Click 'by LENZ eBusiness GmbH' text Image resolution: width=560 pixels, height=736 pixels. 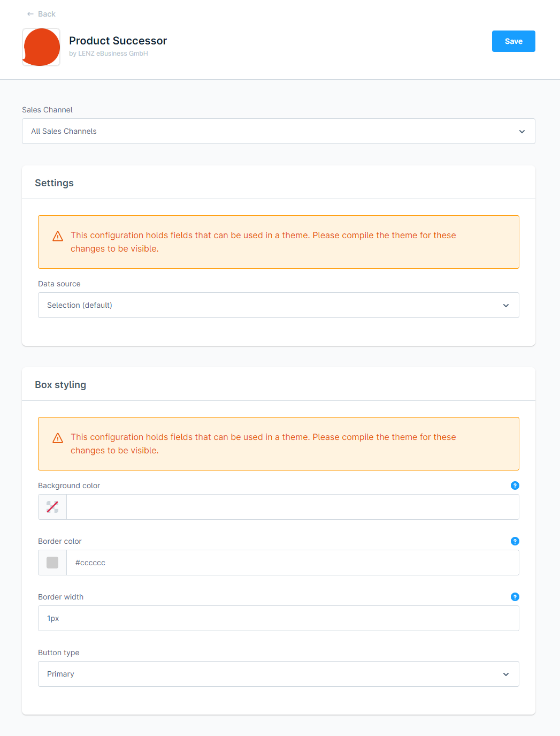click(109, 54)
